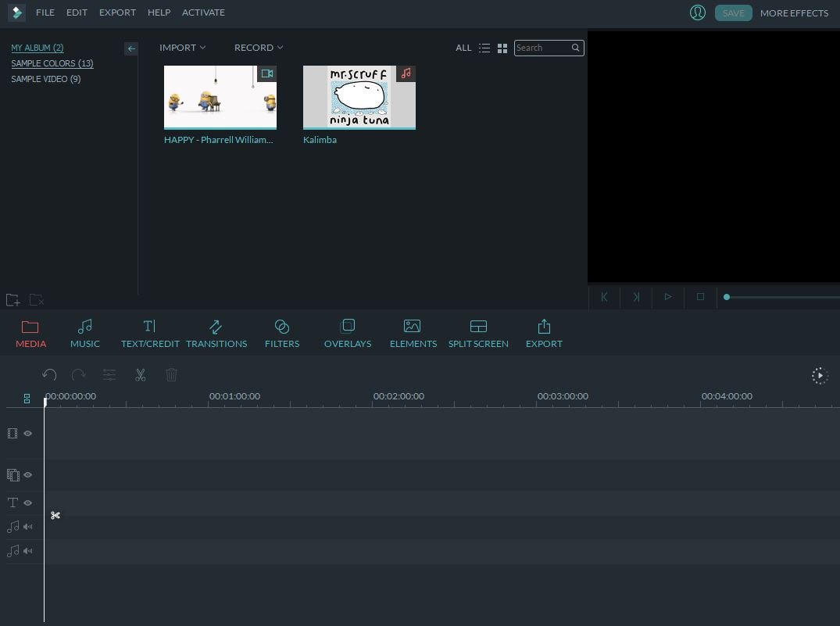
Task: Select SAMPLE VIDEO (9) in the sidebar
Action: tap(45, 79)
